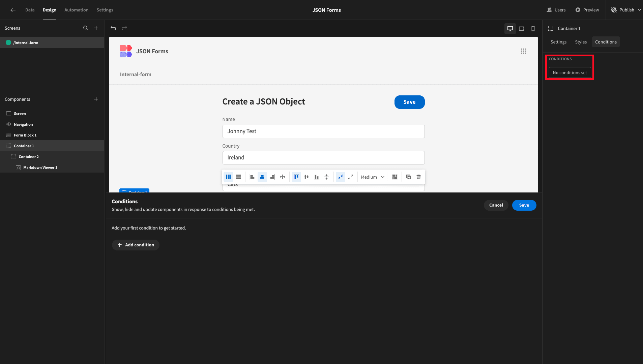Toggle horizontal center alignment
Image resolution: width=643 pixels, height=364 pixels.
(x=262, y=177)
